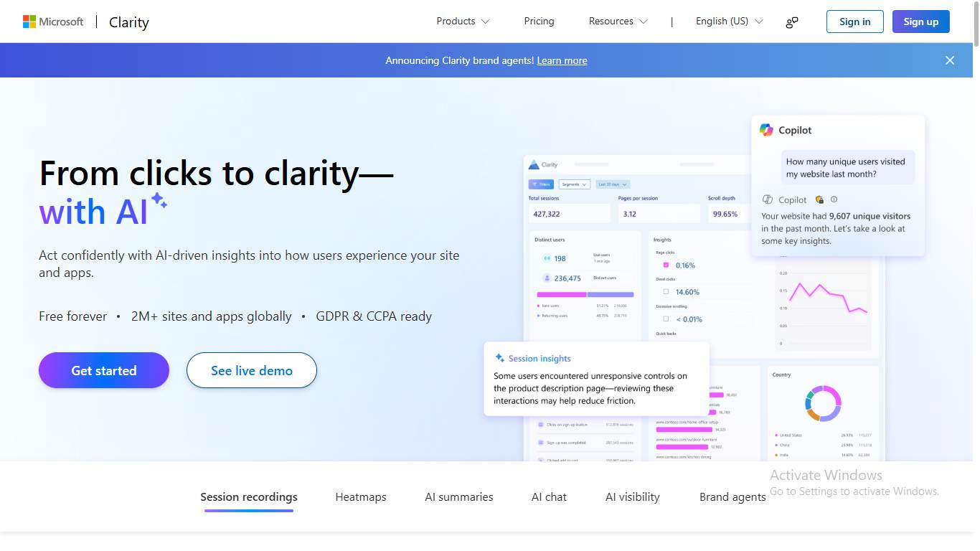Go to the Pricing page
Image resolution: width=980 pixels, height=551 pixels.
(540, 22)
